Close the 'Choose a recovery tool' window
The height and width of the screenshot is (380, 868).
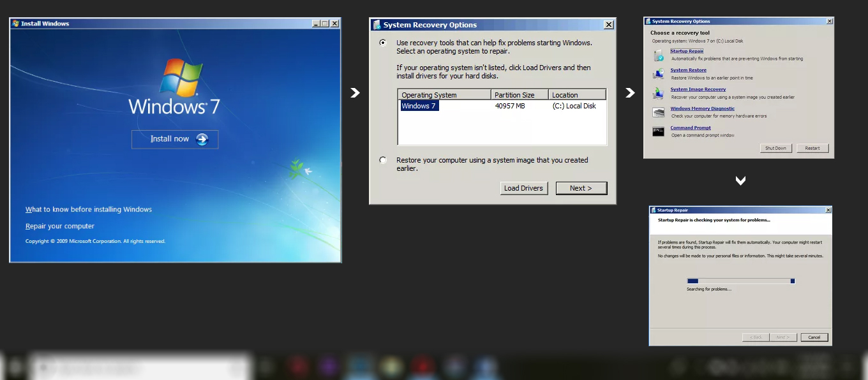pyautogui.click(x=829, y=21)
